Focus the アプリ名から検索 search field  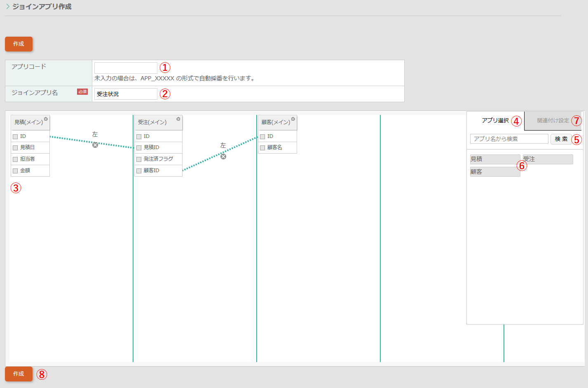[509, 139]
